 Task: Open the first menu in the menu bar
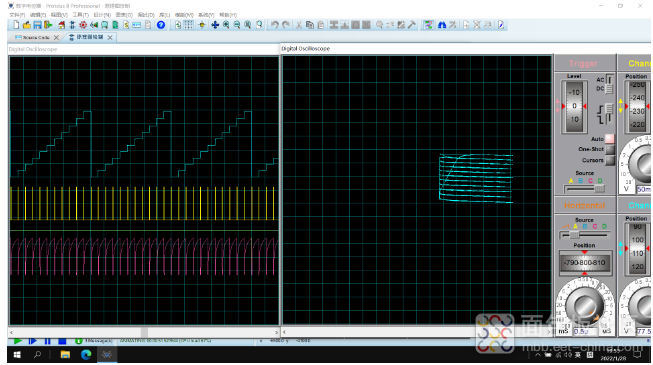17,15
